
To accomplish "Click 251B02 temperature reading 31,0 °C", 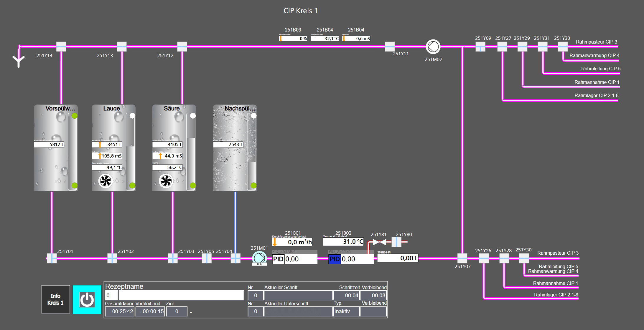I will (344, 242).
